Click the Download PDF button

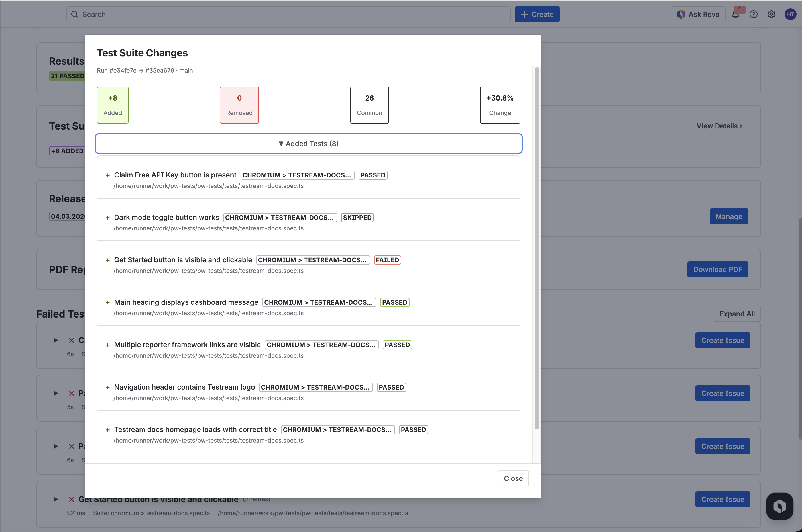(717, 269)
